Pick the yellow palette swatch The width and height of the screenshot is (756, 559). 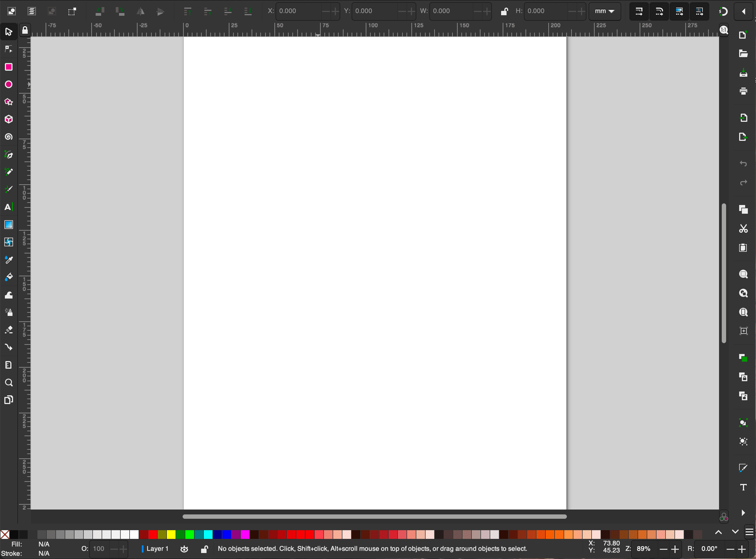[171, 535]
